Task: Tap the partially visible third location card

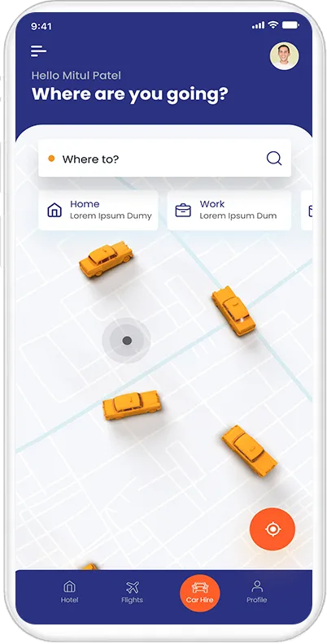Action: (x=307, y=211)
